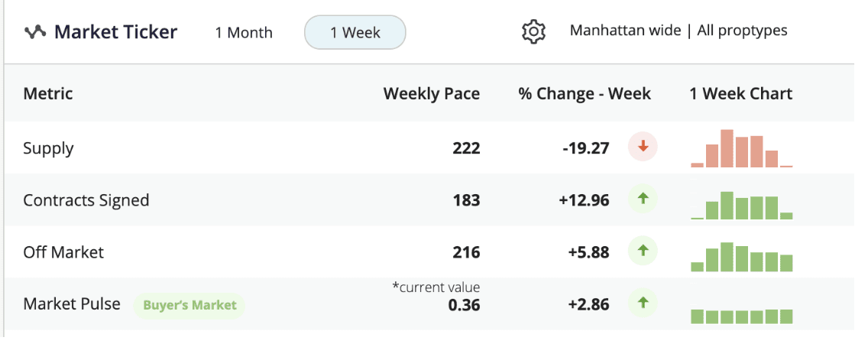Open the Market Pulse bar chart
This screenshot has height=347, width=868.
tap(741, 316)
